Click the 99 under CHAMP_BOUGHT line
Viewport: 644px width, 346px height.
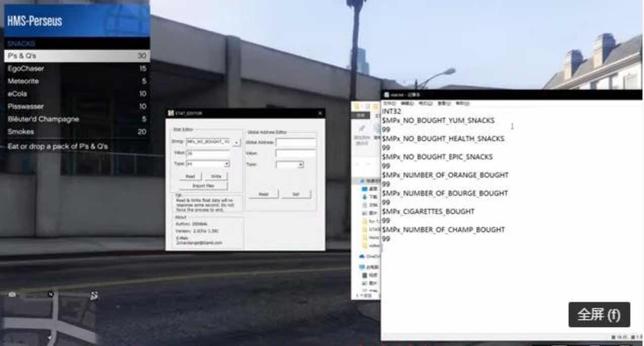386,239
